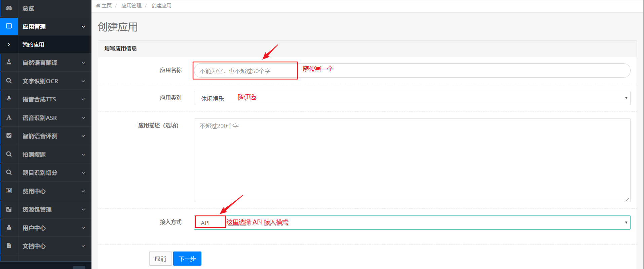Click the checkmark icon for 智能语音评测
Screen dimensions: 644x269
pos(9,136)
